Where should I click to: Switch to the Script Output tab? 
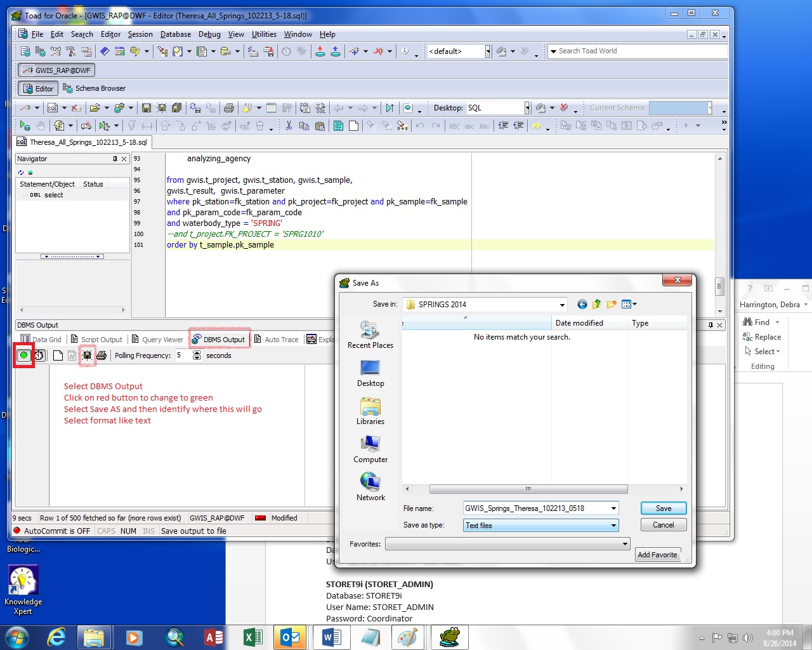pos(96,340)
